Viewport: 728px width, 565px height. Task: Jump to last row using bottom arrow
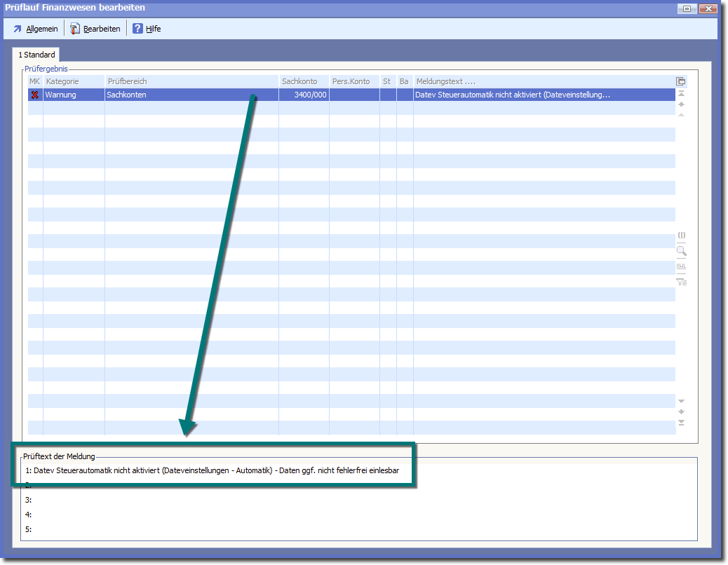681,423
